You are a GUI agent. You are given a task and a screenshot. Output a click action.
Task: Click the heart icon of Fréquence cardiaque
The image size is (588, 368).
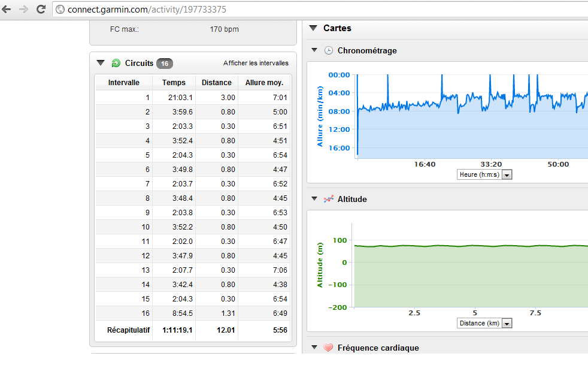coord(328,348)
